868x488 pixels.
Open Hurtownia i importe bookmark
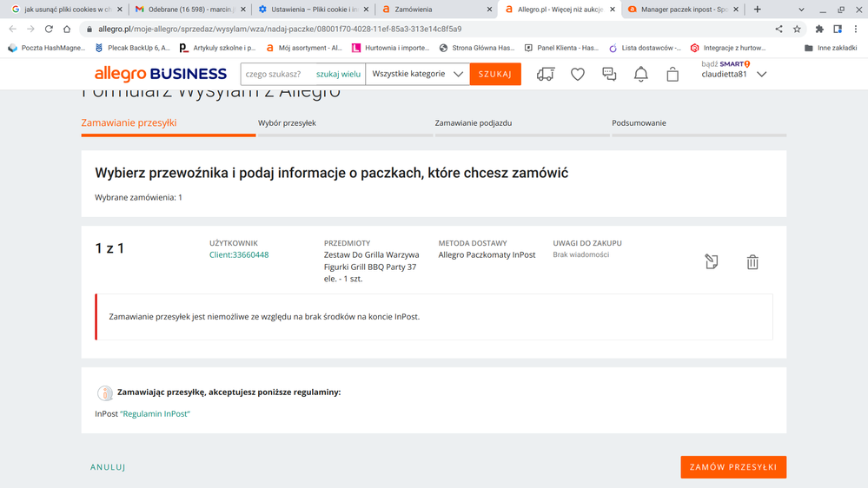tap(391, 48)
